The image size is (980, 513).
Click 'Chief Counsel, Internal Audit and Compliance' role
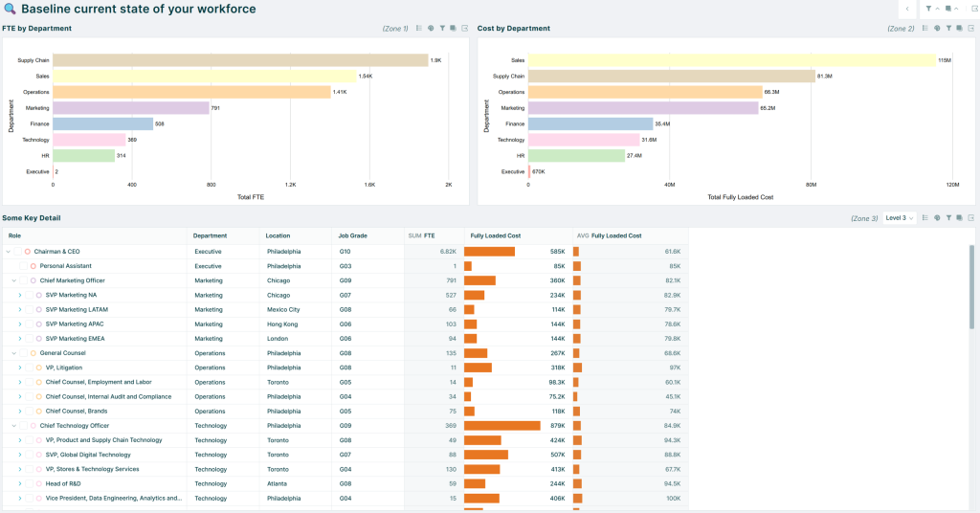[x=108, y=397]
